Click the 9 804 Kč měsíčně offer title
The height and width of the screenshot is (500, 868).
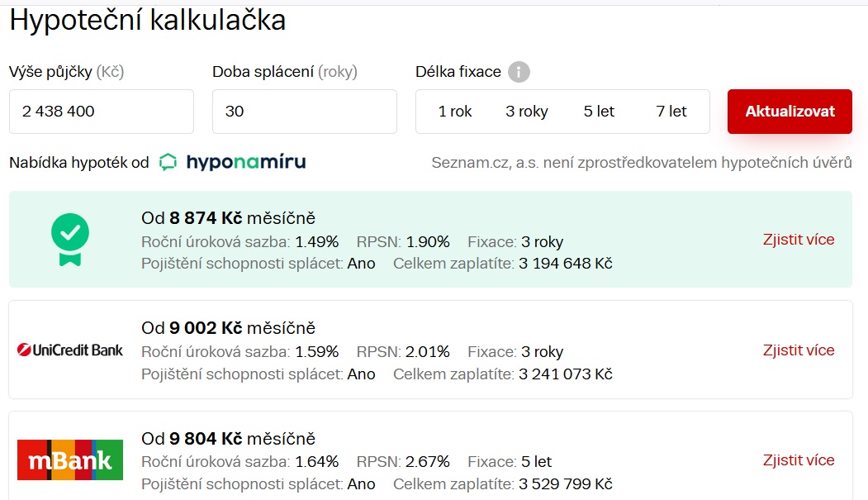(x=229, y=439)
